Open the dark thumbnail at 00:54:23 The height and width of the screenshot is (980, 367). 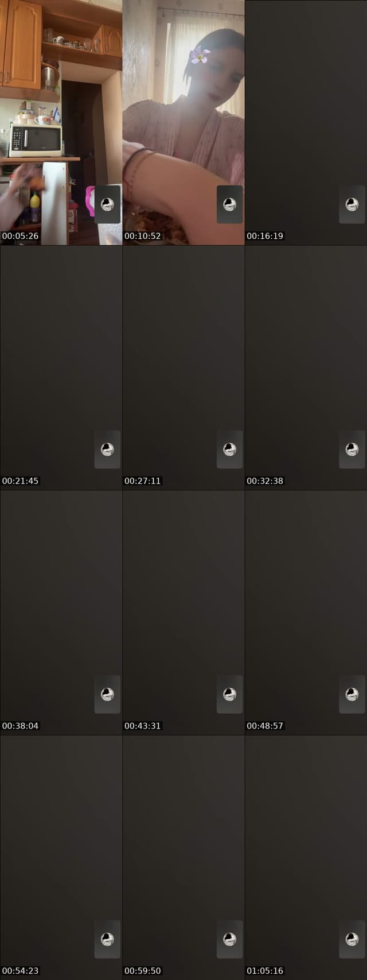coord(61,858)
